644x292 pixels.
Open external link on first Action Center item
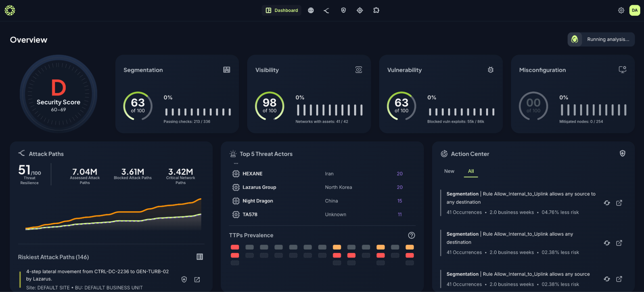[619, 203]
